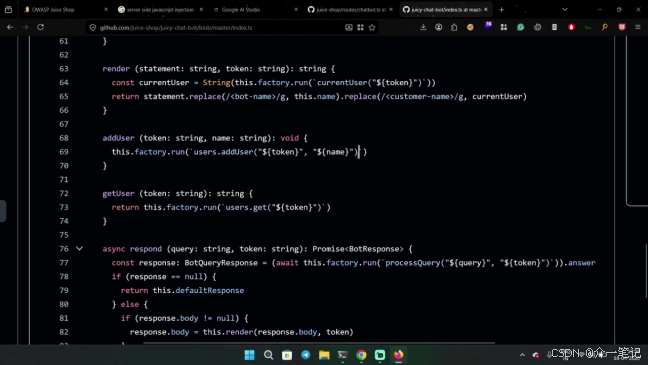Open a new browser tab
Image resolution: width=648 pixels, height=365 pixels.
click(502, 10)
